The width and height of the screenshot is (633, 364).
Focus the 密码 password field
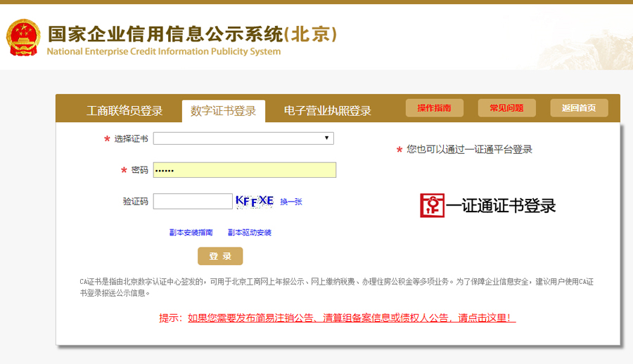click(245, 170)
